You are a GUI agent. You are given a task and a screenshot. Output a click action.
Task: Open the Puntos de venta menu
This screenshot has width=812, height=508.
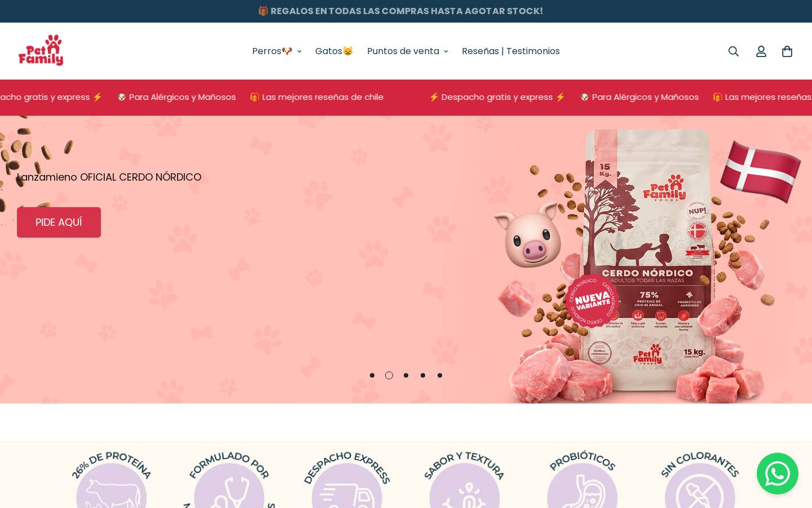[407, 51]
